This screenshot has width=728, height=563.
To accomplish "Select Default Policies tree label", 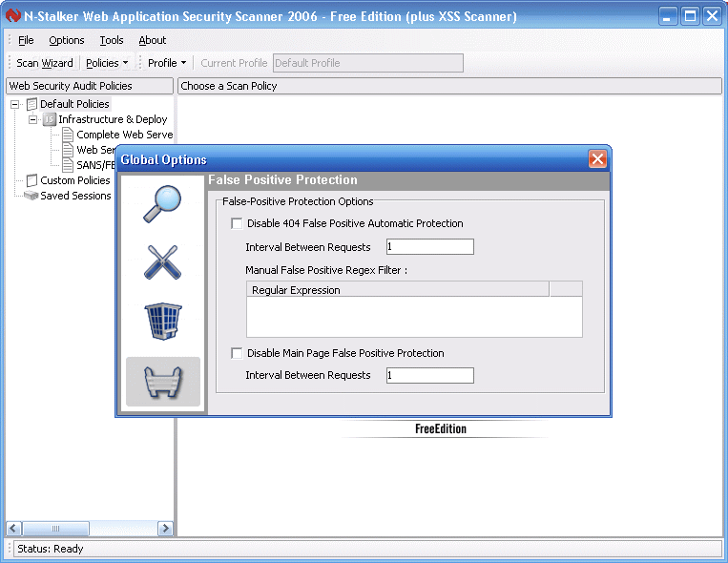I will click(x=74, y=104).
